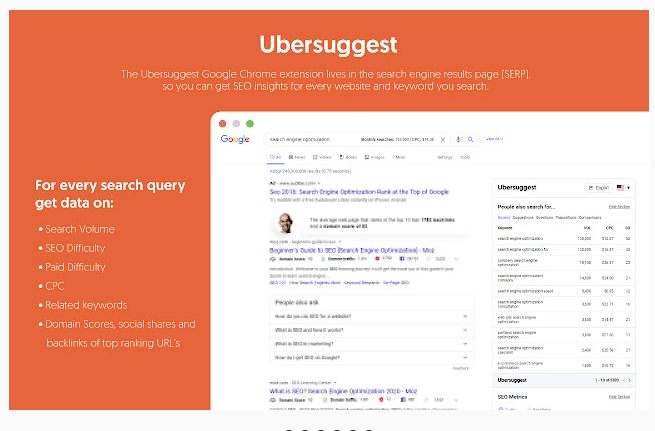Click Domain Score icon under Beginner's Guide result

click(x=273, y=259)
